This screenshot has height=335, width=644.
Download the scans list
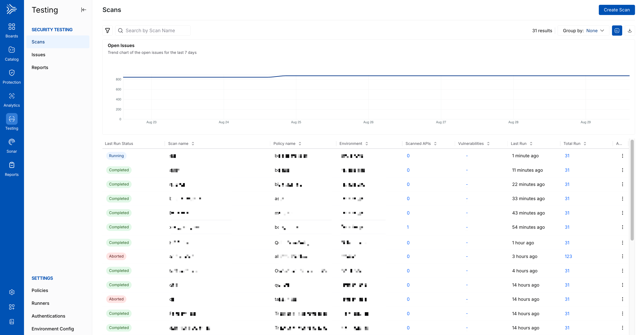pos(630,31)
